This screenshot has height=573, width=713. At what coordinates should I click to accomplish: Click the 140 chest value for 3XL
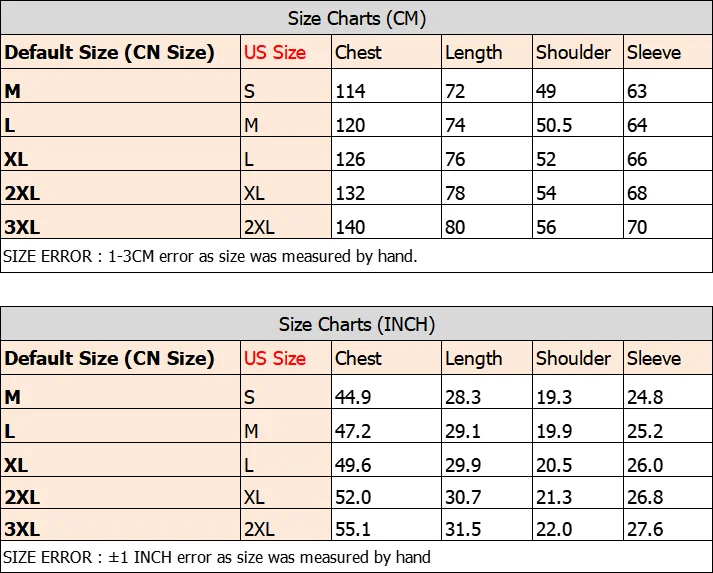tap(350, 227)
